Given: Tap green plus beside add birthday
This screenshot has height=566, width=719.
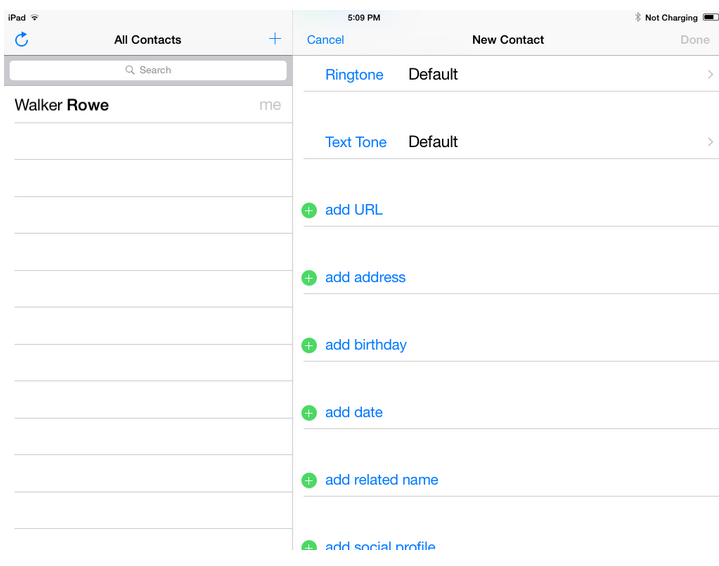Looking at the screenshot, I should [309, 345].
